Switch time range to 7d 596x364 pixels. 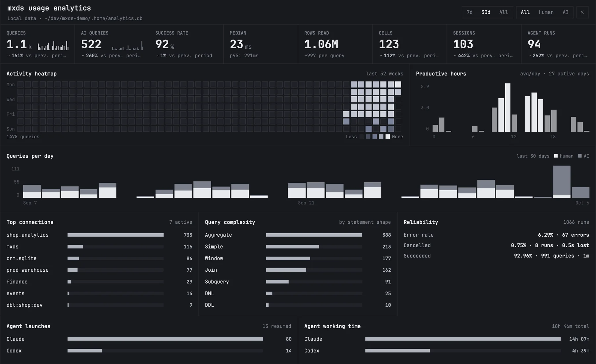point(470,12)
